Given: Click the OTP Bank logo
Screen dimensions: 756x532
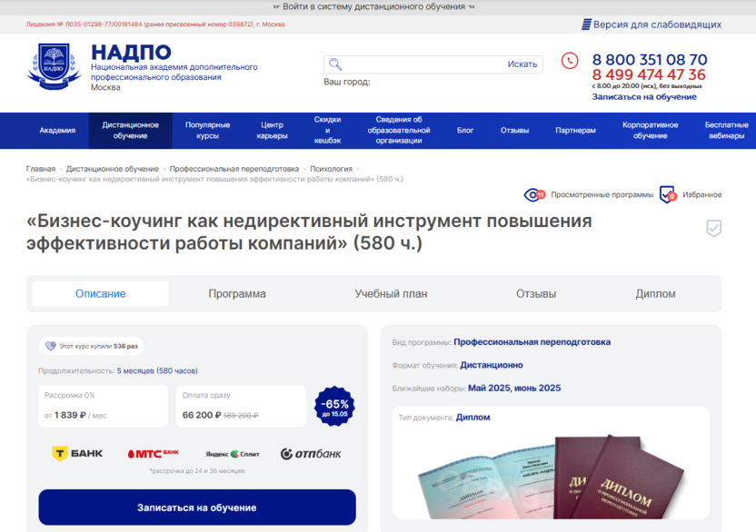Looking at the screenshot, I should pos(311,454).
